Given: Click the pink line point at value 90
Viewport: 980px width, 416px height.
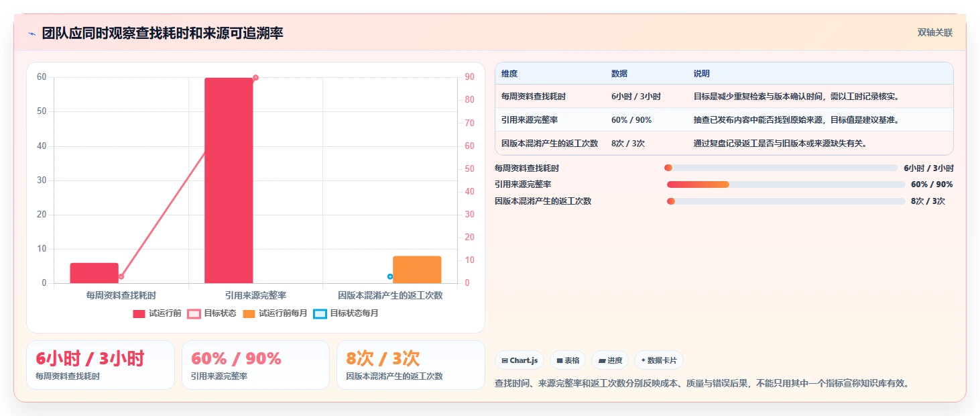Looking at the screenshot, I should pyautogui.click(x=255, y=78).
